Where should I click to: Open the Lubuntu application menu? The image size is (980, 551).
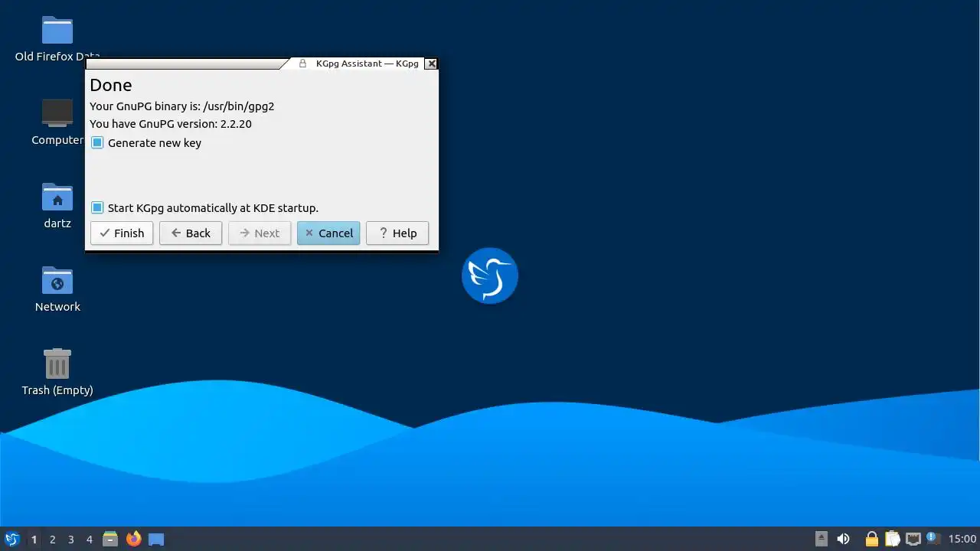click(x=11, y=539)
